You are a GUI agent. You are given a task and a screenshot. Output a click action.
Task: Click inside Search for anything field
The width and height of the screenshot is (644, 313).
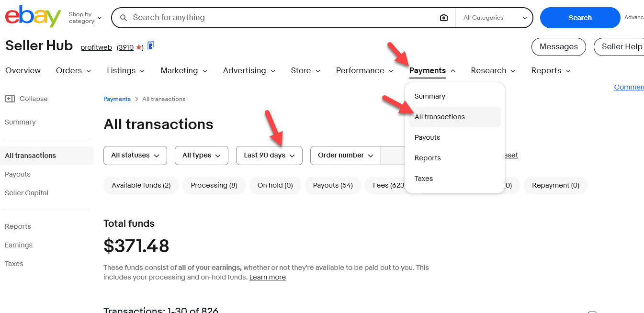click(x=282, y=18)
